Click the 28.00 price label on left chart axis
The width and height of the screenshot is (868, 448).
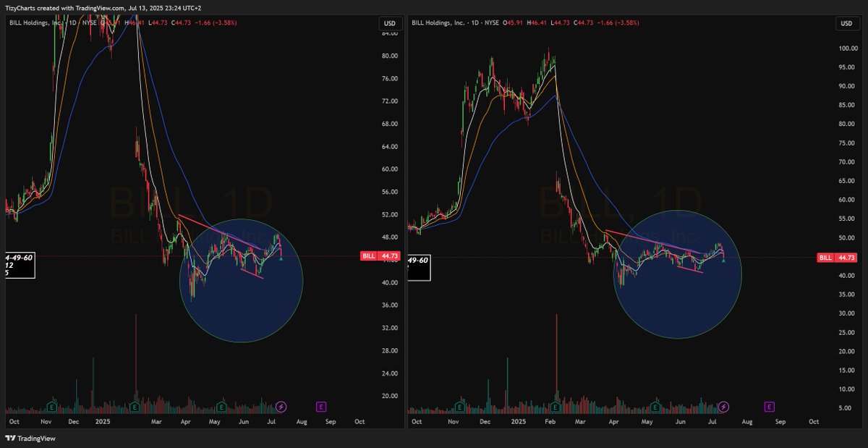point(389,350)
